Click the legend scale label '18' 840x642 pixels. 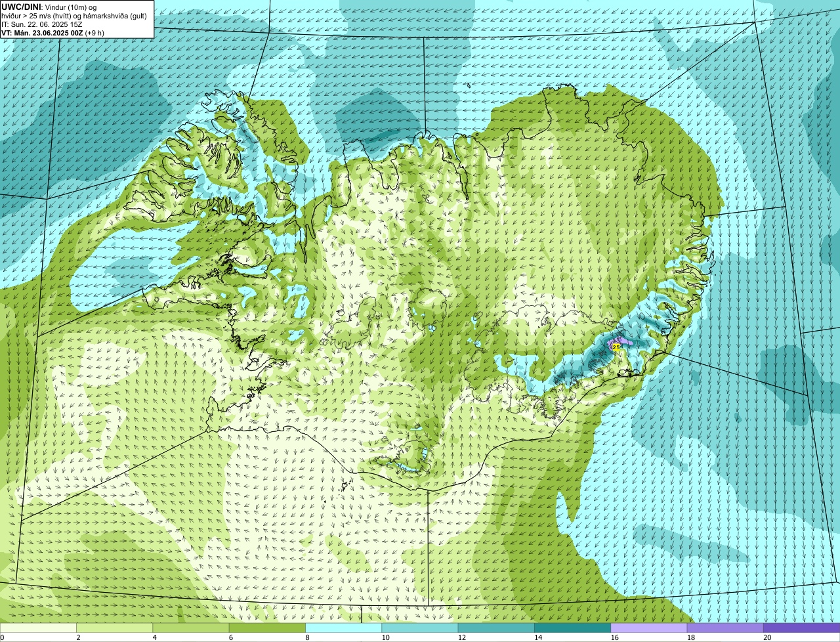(x=690, y=637)
